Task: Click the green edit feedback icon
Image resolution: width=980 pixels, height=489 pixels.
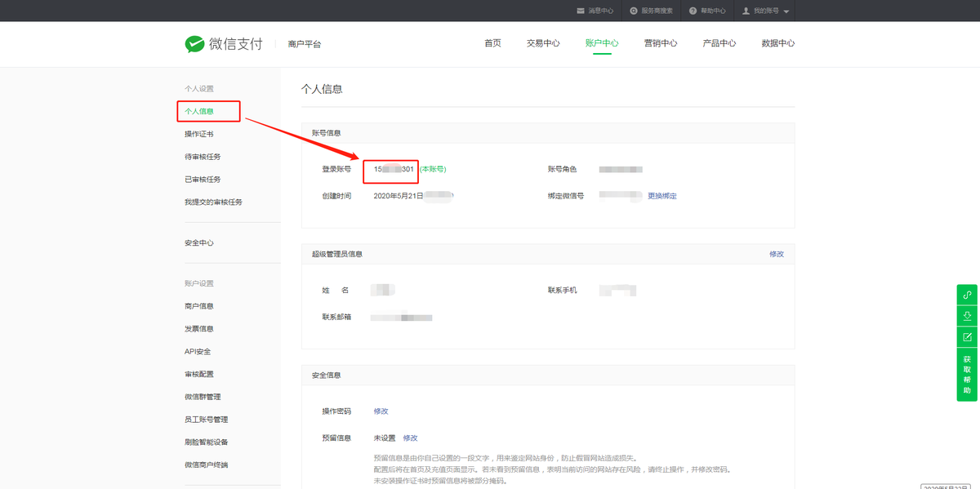Action: tap(967, 337)
